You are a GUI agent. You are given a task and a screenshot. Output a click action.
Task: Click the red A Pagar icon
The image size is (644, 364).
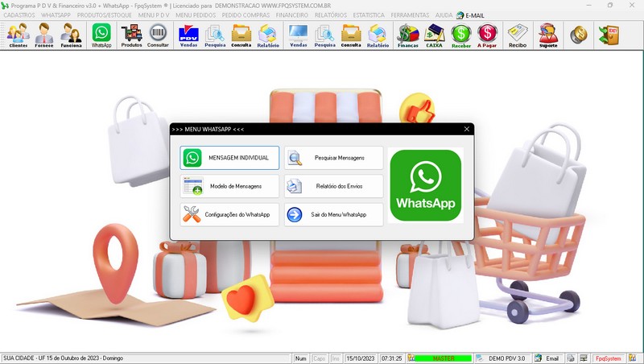coord(487,35)
